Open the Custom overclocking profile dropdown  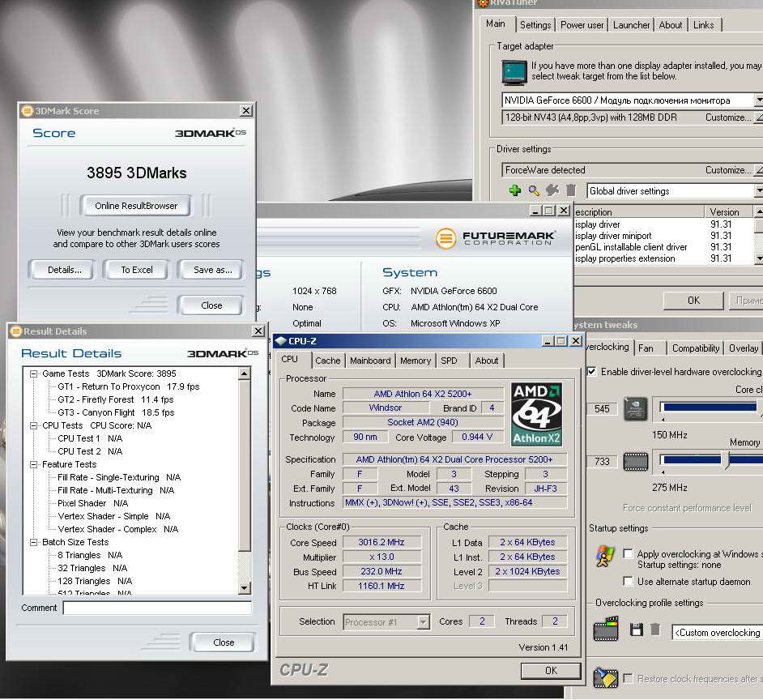[718, 632]
